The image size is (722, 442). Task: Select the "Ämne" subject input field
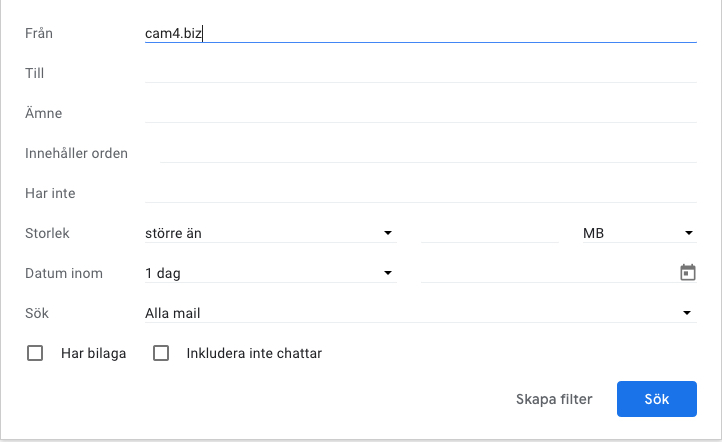420,113
